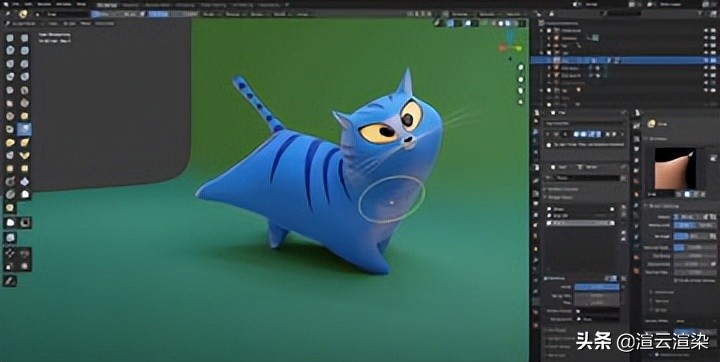Image resolution: width=720 pixels, height=362 pixels.
Task: Open the viewport View menu
Action: coord(53,23)
